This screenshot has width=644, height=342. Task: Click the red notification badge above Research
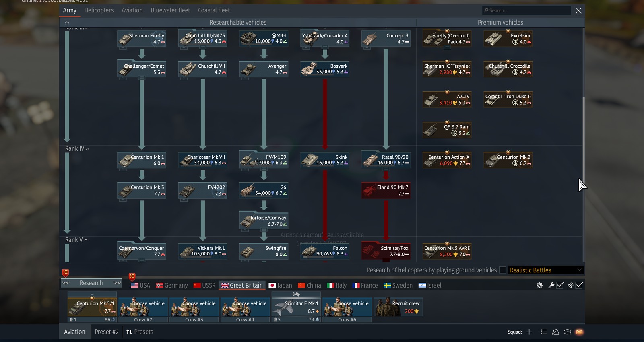[x=66, y=273]
